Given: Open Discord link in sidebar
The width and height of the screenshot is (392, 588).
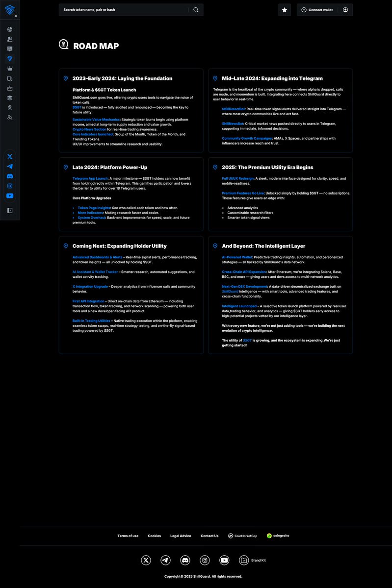Looking at the screenshot, I should coord(10,176).
